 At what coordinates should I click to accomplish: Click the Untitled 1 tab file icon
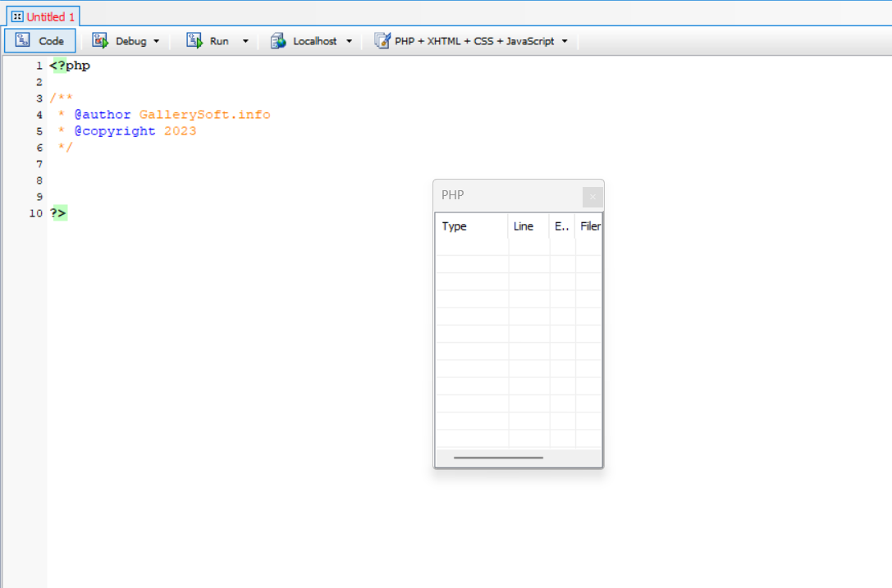17,16
